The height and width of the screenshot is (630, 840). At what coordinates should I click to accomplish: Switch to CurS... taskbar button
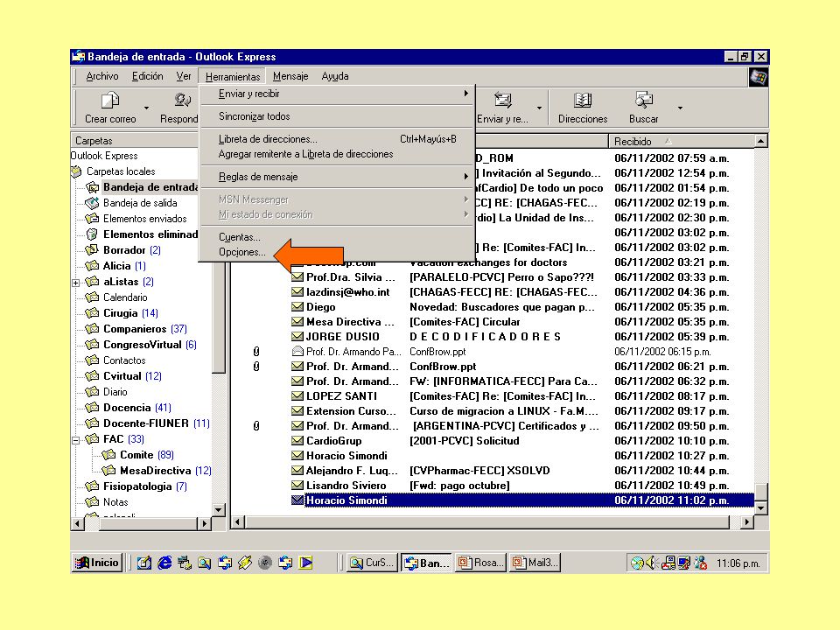point(373,563)
